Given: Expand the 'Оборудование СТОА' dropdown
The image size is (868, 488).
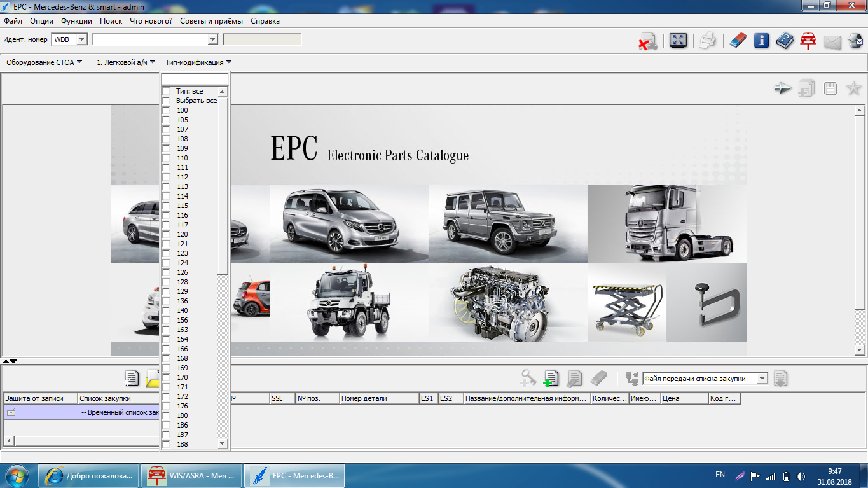Looking at the screenshot, I should [x=45, y=62].
